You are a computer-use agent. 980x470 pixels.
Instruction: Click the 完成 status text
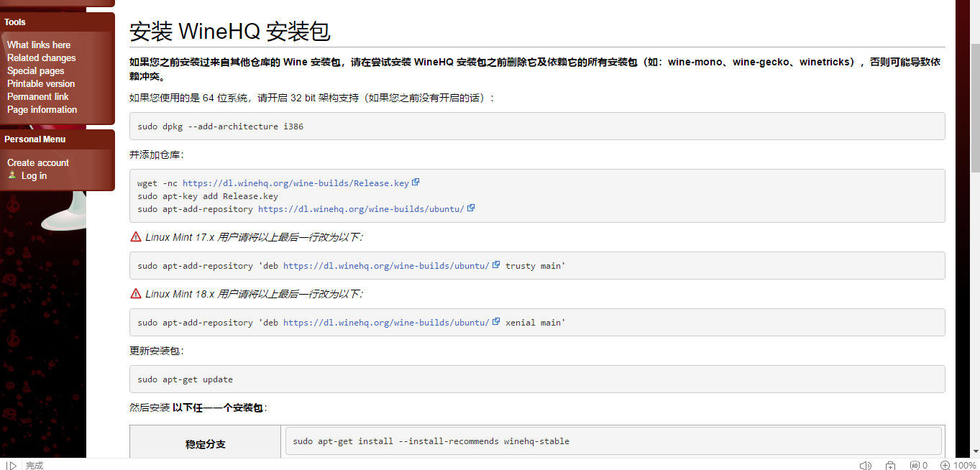pos(35,466)
